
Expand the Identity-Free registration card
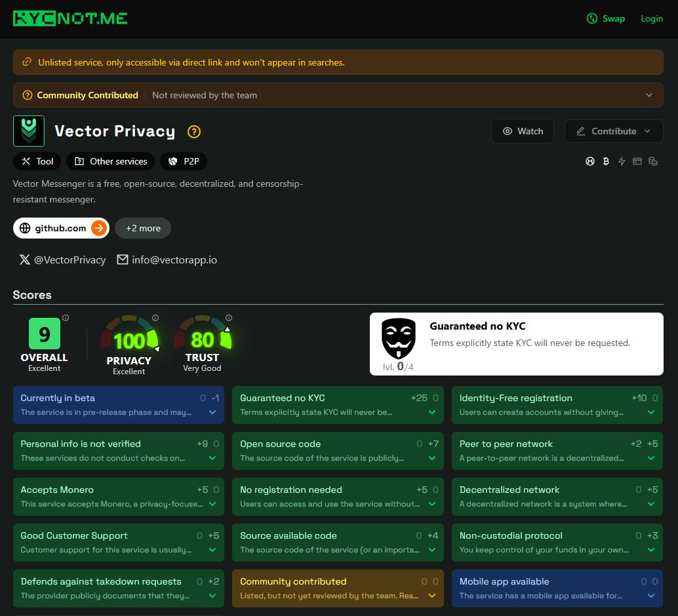pos(557,404)
